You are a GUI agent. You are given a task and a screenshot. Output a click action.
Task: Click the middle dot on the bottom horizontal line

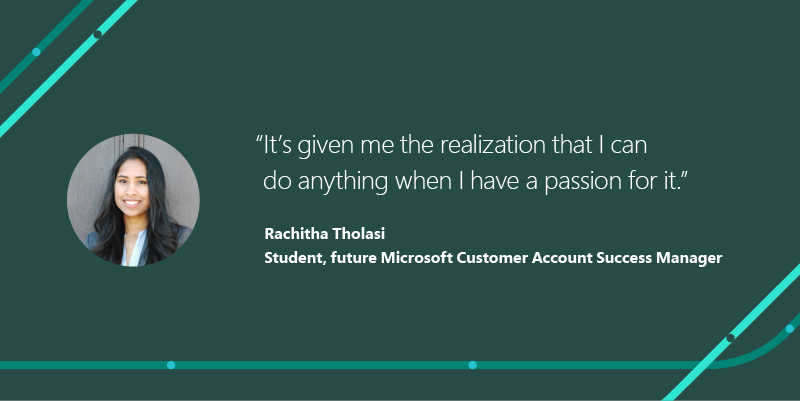click(472, 365)
